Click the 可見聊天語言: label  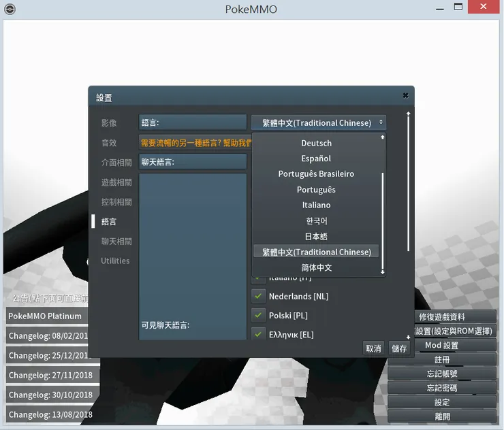(x=166, y=325)
